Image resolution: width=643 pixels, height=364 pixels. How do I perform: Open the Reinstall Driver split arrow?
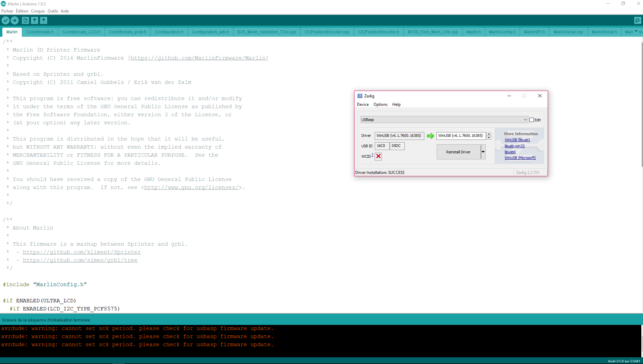[x=483, y=152]
